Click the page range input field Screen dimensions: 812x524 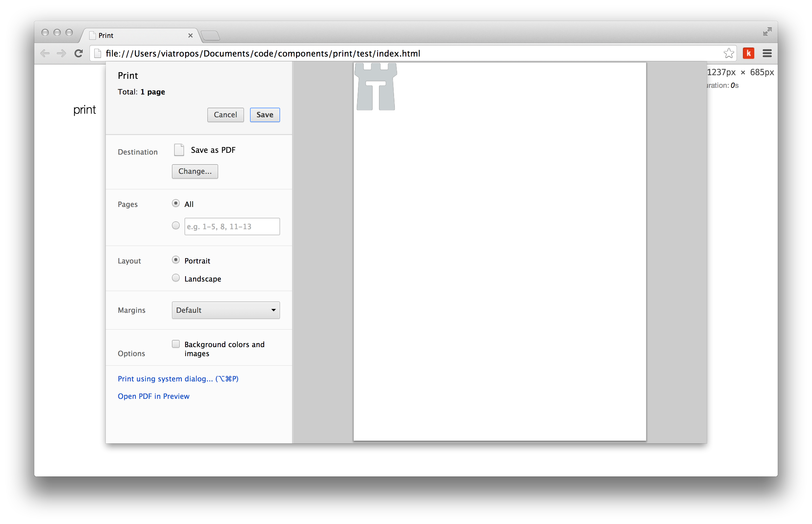click(x=232, y=226)
